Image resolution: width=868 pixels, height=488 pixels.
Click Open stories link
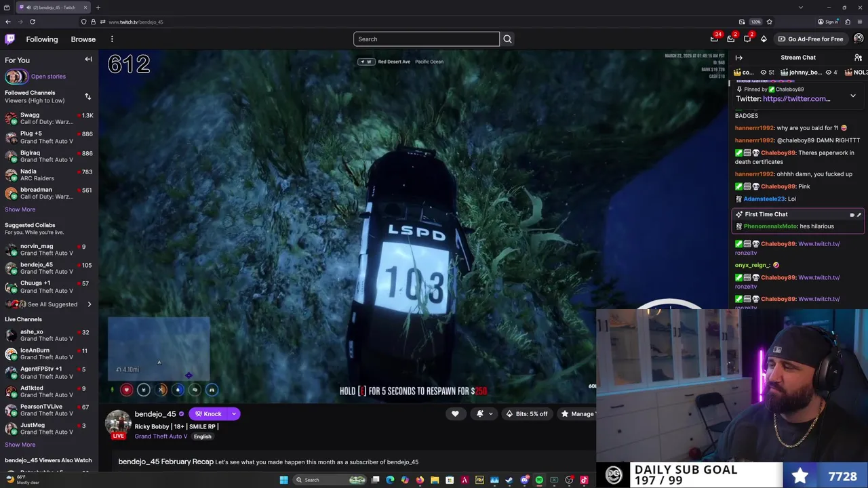point(48,77)
